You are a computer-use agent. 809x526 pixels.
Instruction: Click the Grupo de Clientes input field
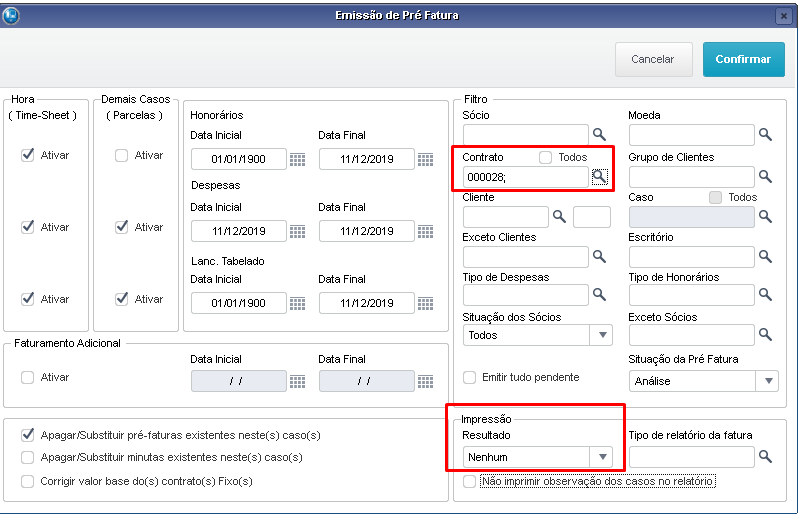point(692,177)
